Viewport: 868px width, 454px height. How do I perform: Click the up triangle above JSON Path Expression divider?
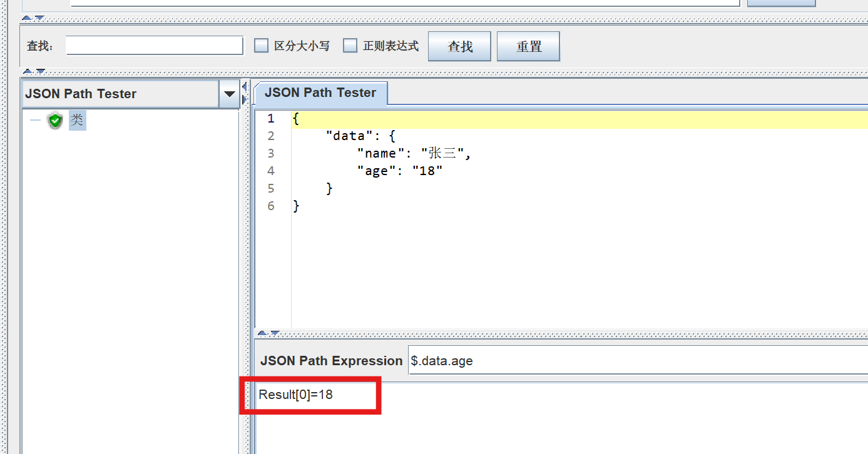(263, 333)
